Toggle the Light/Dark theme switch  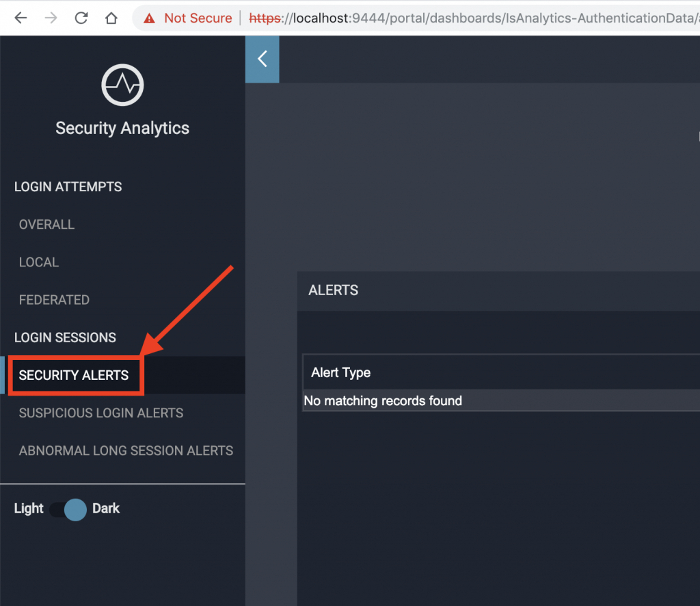point(68,509)
